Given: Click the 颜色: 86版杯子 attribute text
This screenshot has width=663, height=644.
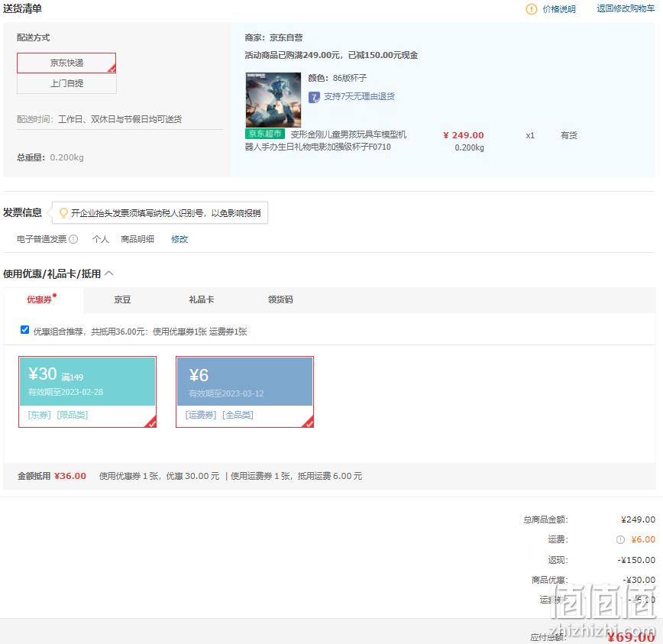Looking at the screenshot, I should pos(338,78).
